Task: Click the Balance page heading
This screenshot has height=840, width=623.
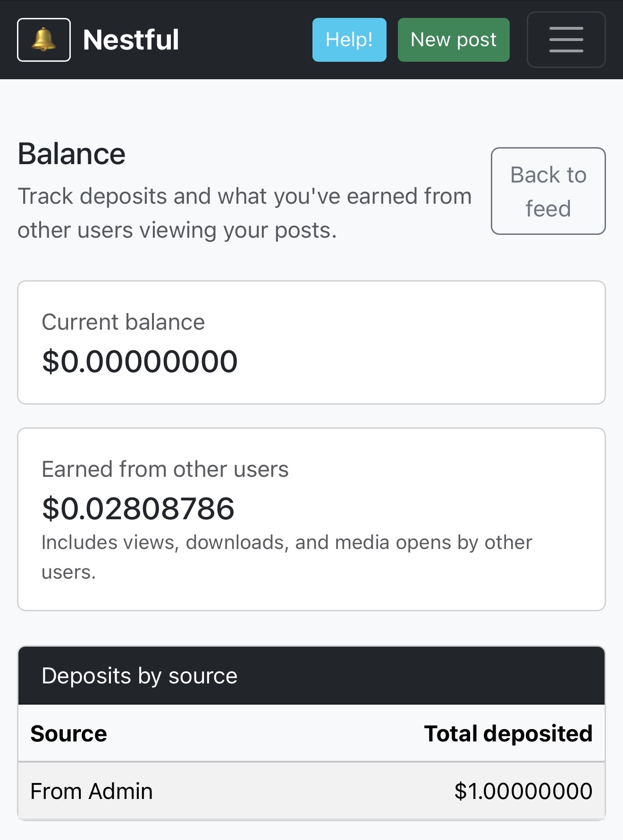Action: [72, 154]
